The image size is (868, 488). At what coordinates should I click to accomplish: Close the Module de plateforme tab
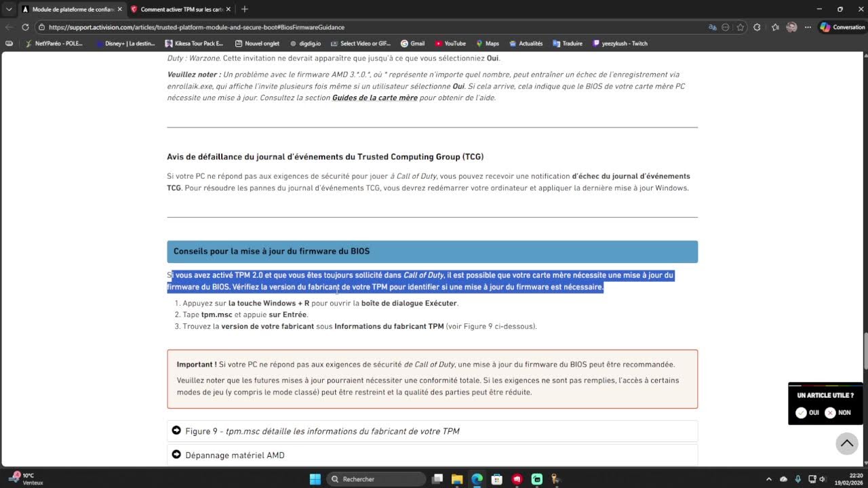tap(119, 9)
